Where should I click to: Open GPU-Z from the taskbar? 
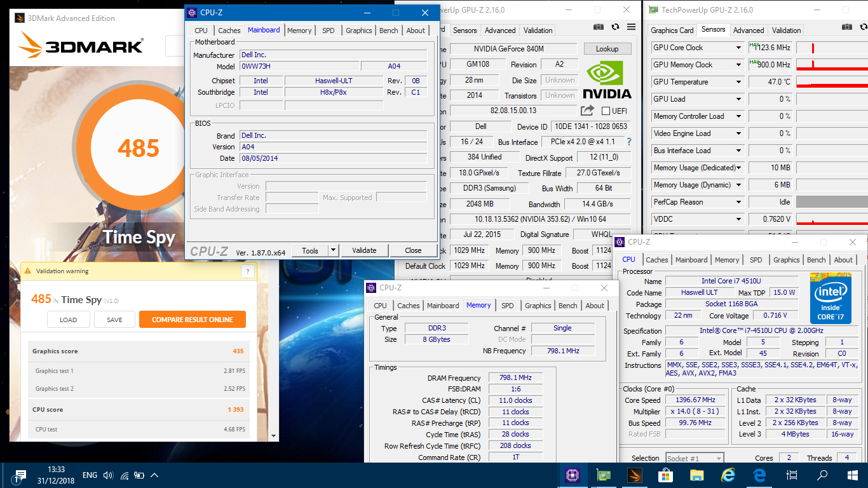point(604,475)
